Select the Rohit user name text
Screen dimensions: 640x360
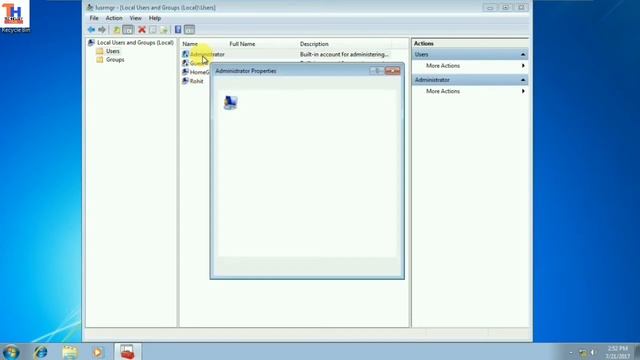196,81
